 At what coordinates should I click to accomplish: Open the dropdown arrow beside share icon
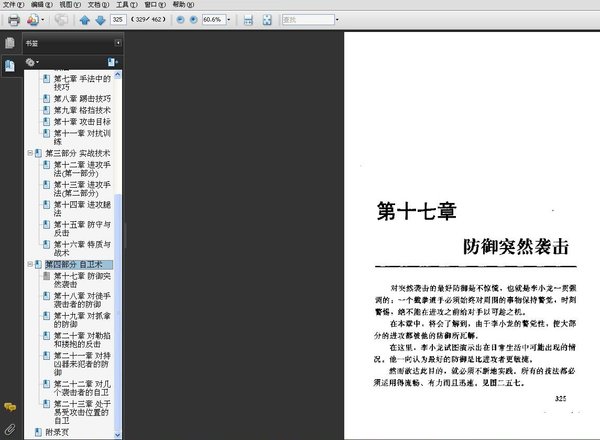click(x=42, y=20)
